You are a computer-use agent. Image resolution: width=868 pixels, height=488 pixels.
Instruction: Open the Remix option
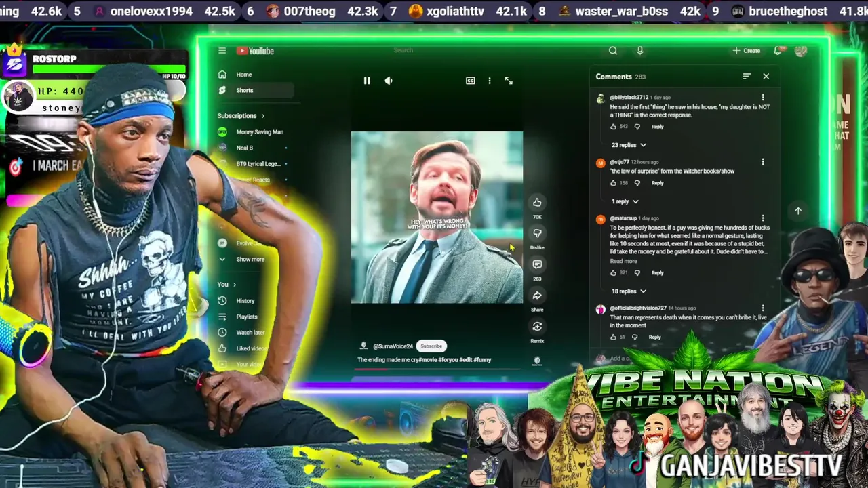pyautogui.click(x=537, y=327)
